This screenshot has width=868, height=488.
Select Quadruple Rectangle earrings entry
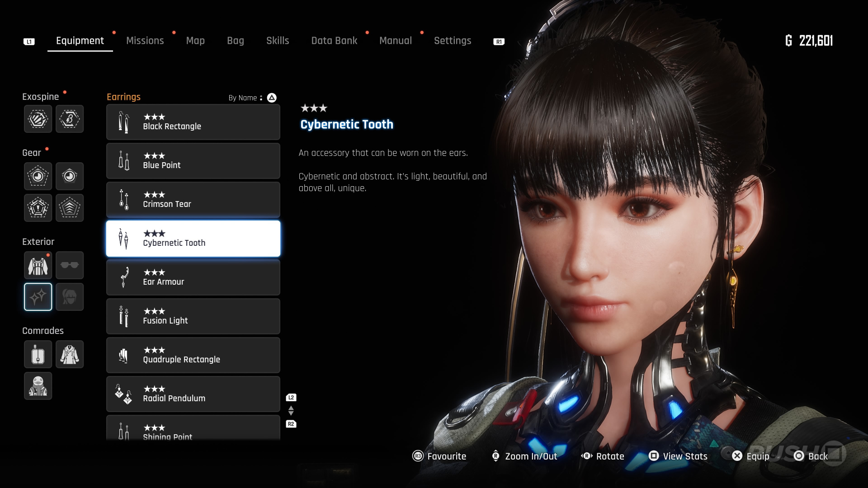pos(193,355)
